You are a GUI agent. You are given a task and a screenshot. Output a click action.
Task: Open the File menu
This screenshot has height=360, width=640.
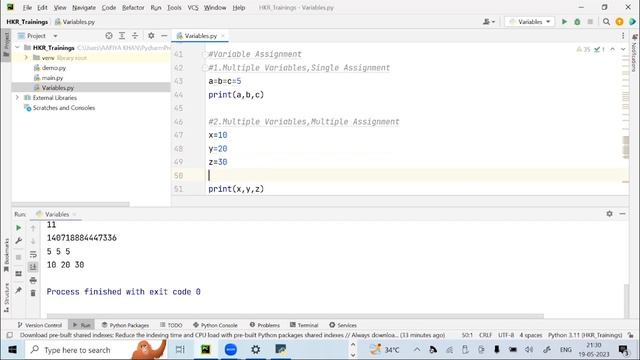pyautogui.click(x=27, y=7)
